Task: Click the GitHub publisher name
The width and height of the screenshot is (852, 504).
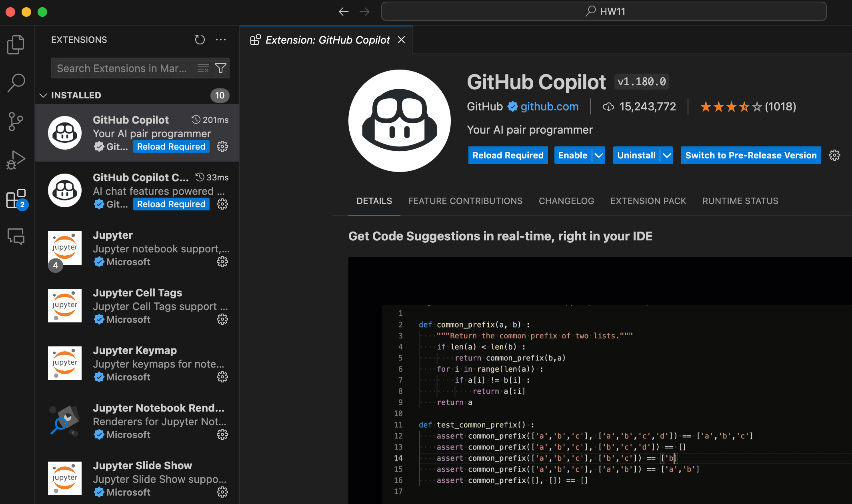Action: (485, 107)
